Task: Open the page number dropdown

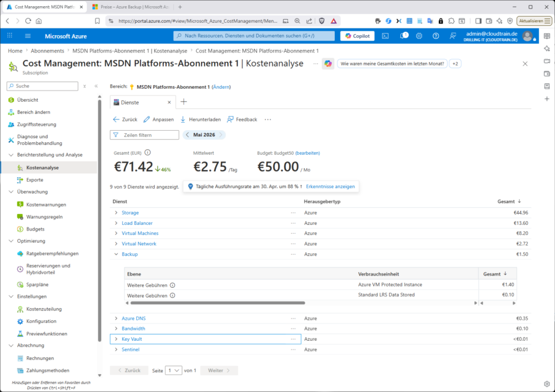Action: click(173, 370)
